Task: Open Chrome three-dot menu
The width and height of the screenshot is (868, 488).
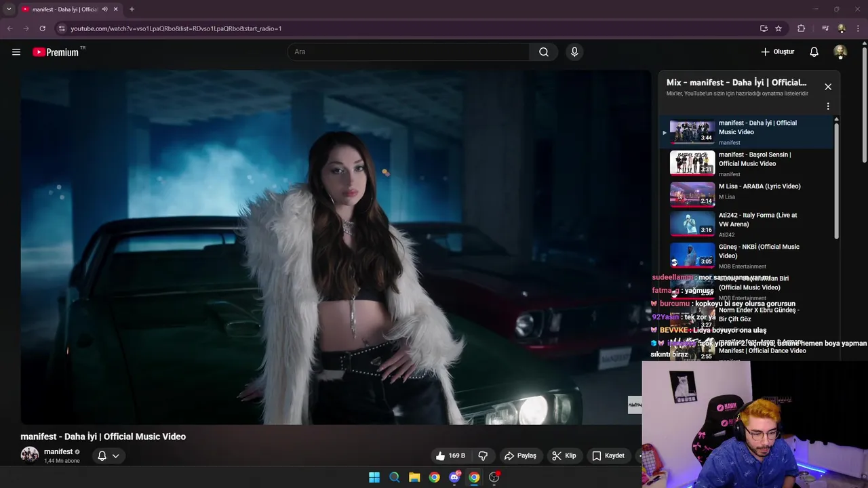Action: click(858, 28)
